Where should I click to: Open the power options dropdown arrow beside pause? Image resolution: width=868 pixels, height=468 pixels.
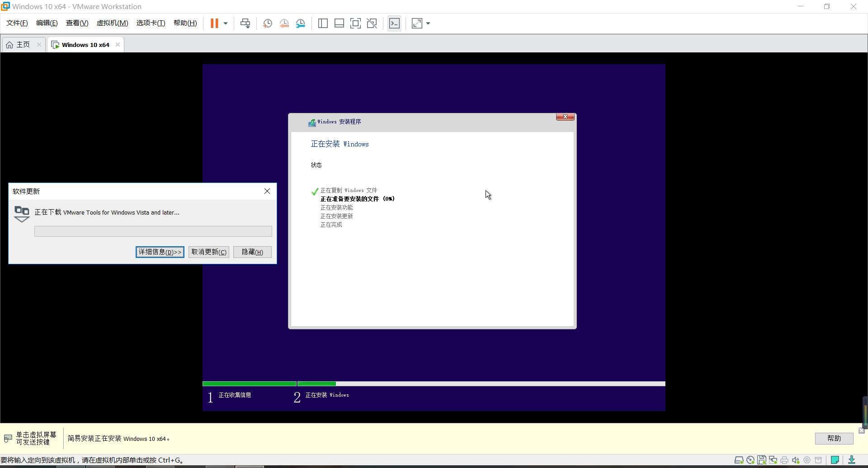click(x=226, y=23)
